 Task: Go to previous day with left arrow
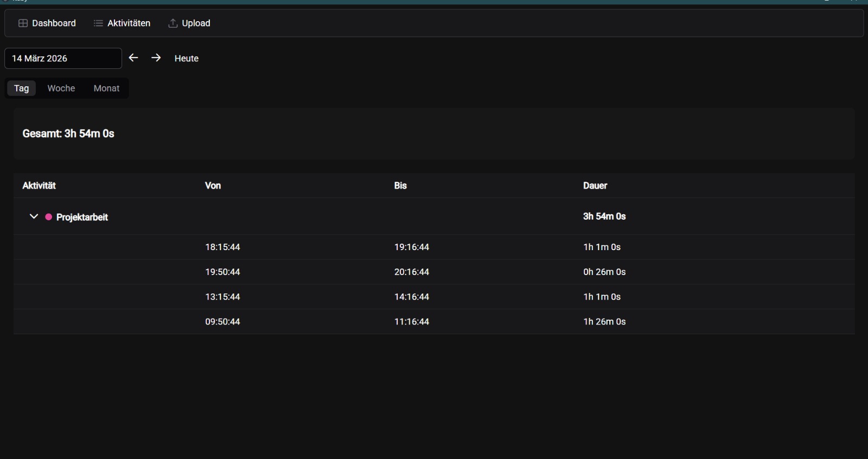[133, 58]
